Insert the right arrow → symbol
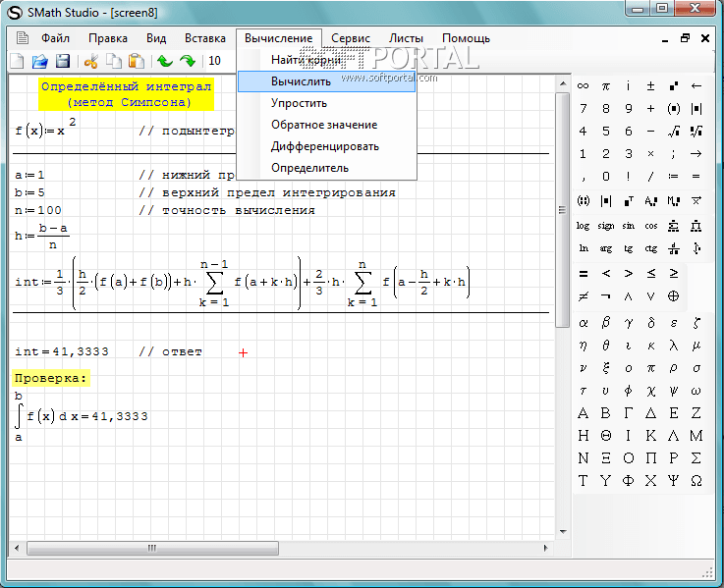The height and width of the screenshot is (588, 724). pos(696,154)
